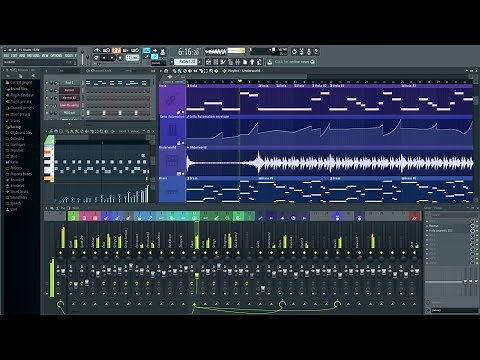Click the first channel's name button in rack

click(69, 83)
